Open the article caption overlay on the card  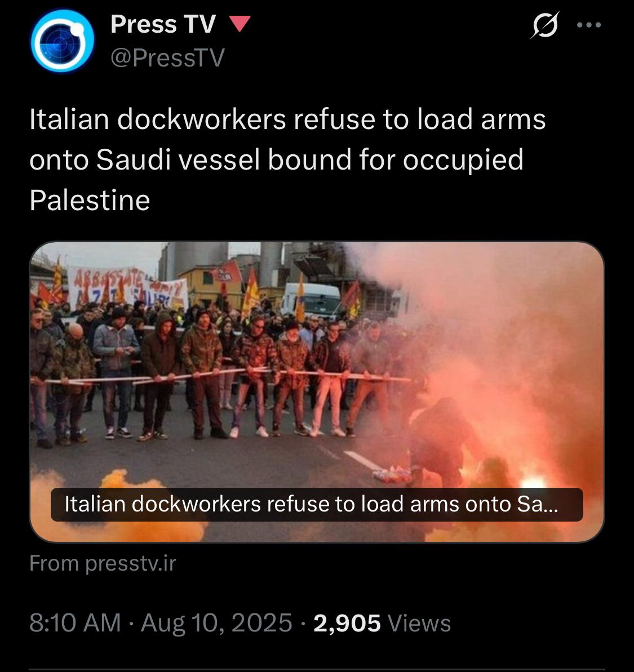[317, 505]
